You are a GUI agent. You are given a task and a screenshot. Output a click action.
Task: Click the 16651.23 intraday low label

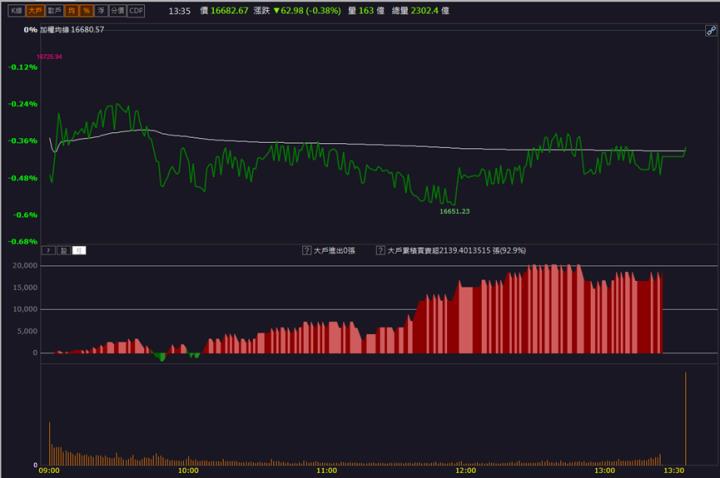[455, 211]
